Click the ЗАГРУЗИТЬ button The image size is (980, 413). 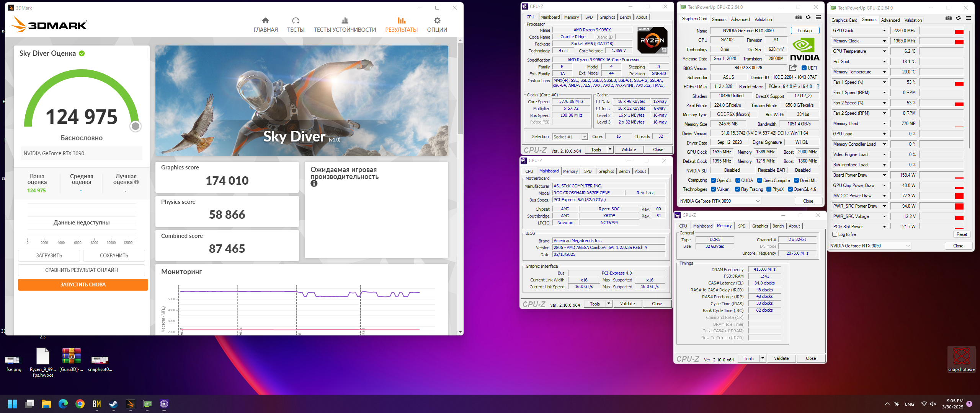click(49, 255)
